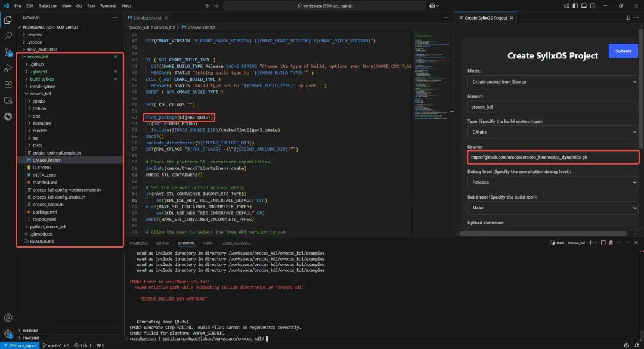The image size is (644, 349).
Task: Open the Terminal menu
Action: tap(108, 6)
